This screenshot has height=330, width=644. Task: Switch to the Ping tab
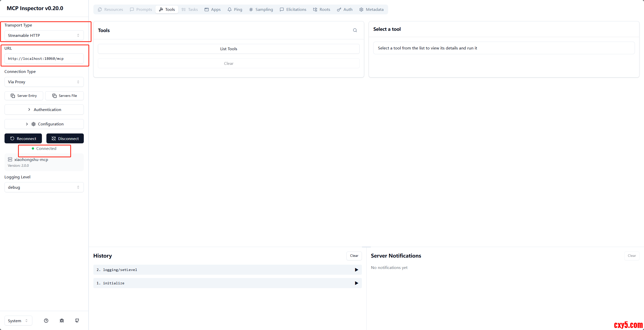(x=235, y=9)
